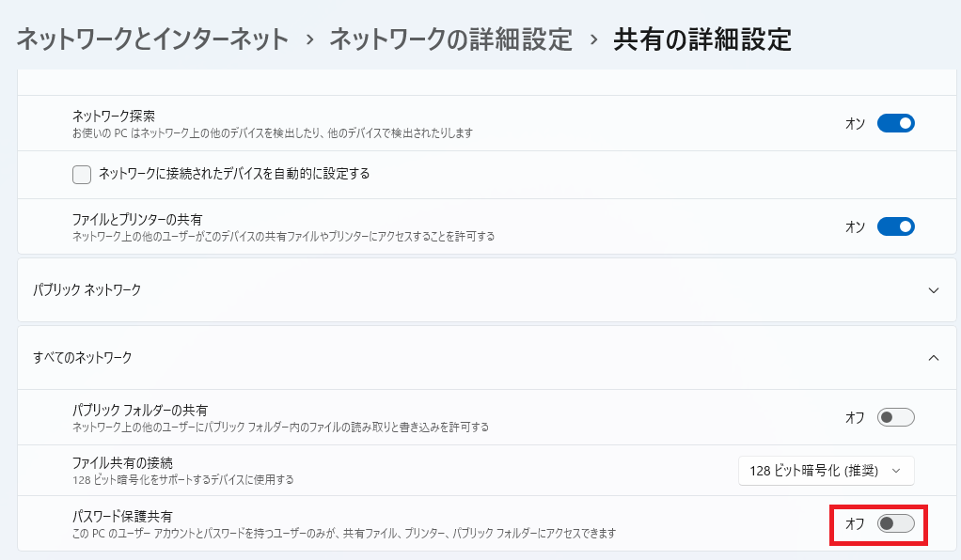Click the 共有ファイルやプリンターにアクセス description text
This screenshot has width=961, height=560.
284,237
